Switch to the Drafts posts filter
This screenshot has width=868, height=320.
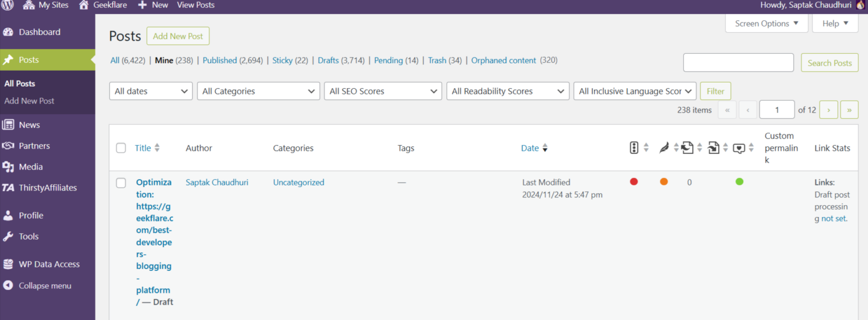(328, 60)
